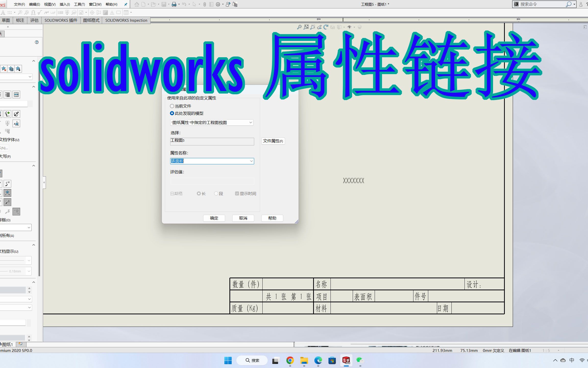Screen dimensions: 588x368
Task: Click the 确定 button
Action: pyautogui.click(x=214, y=218)
